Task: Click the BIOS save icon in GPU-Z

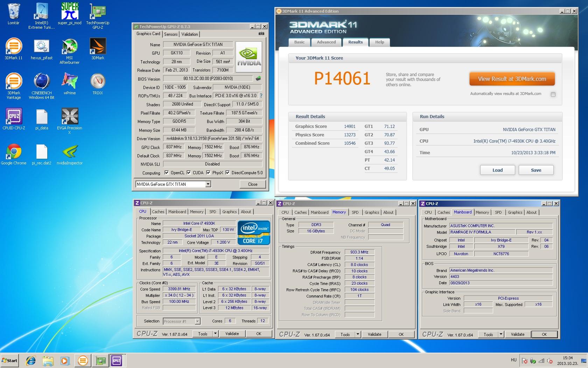Action: tap(258, 79)
